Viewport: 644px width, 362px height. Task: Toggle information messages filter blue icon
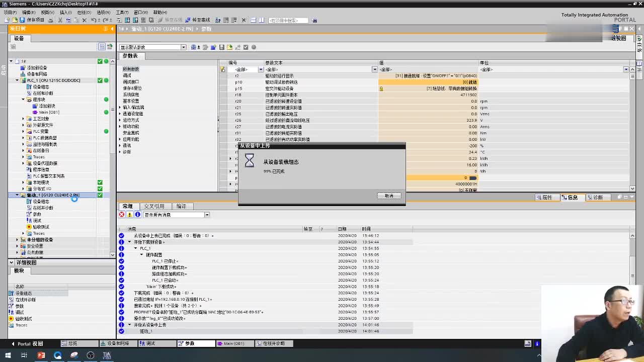137,215
